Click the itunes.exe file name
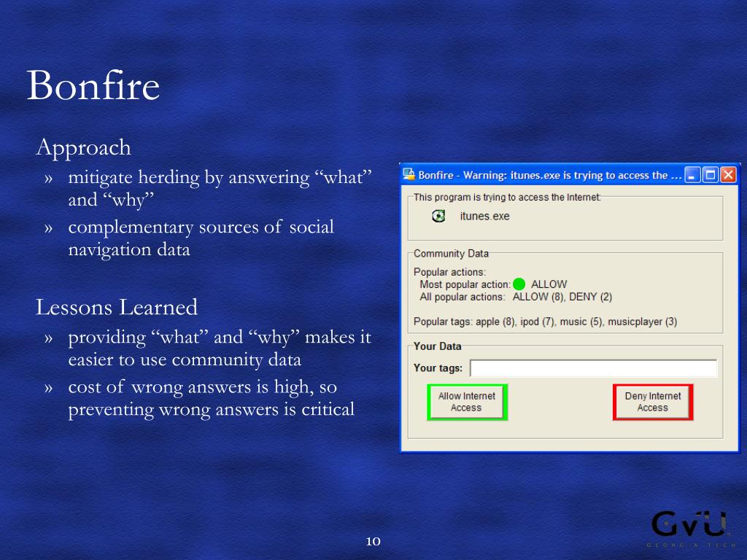747x560 pixels. click(x=484, y=216)
